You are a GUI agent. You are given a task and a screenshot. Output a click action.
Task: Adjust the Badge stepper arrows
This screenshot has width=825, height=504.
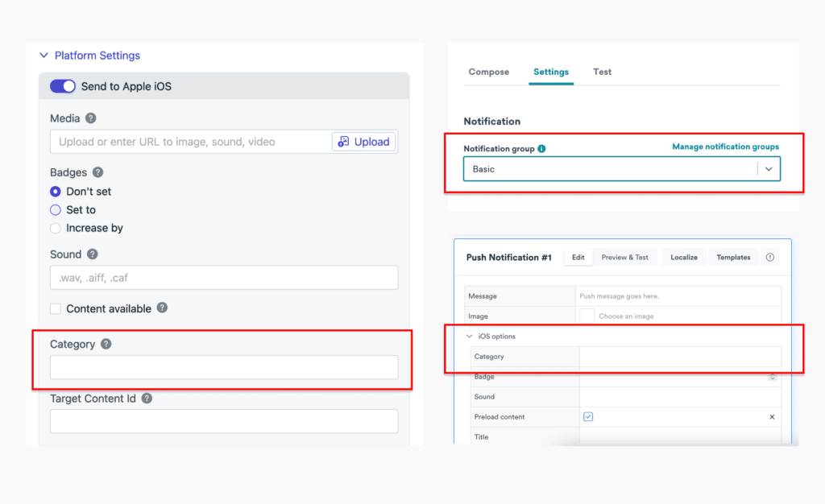click(773, 377)
